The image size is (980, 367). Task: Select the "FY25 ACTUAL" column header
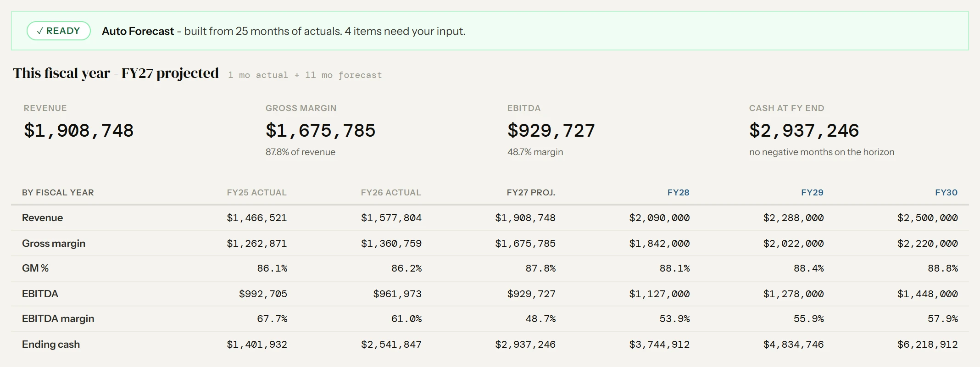256,193
